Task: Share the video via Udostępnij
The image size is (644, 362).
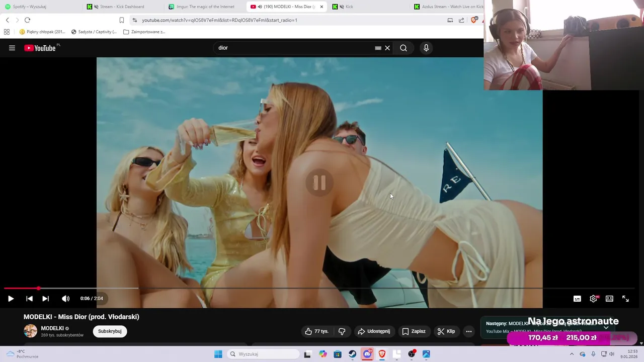Action: pyautogui.click(x=374, y=331)
